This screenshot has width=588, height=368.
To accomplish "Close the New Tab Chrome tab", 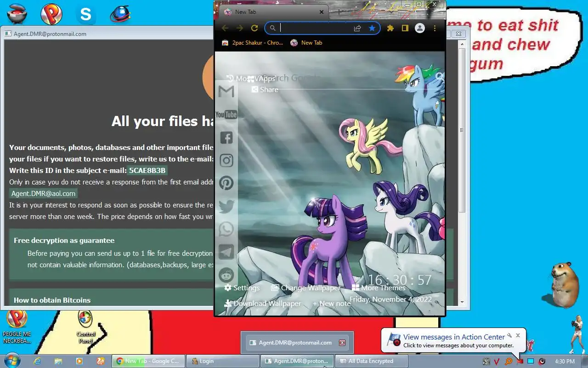I will pos(322,12).
